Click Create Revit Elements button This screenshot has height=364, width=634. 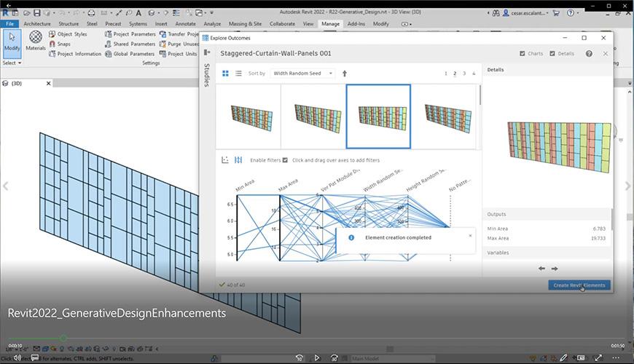(x=579, y=285)
